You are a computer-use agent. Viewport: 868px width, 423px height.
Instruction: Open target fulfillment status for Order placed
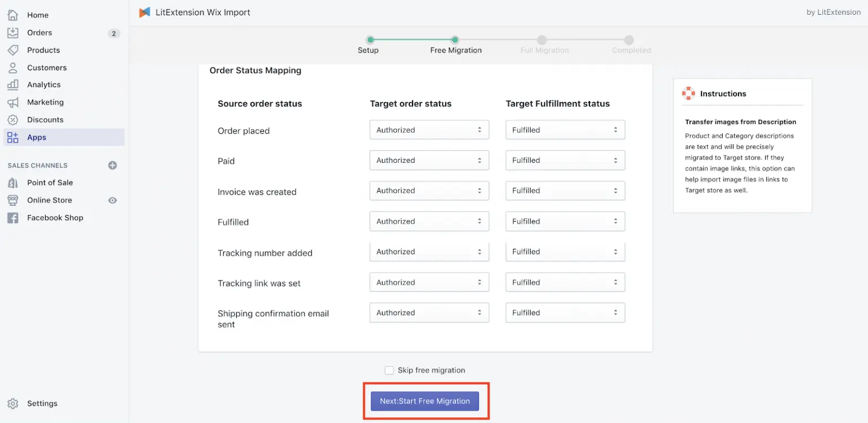565,130
